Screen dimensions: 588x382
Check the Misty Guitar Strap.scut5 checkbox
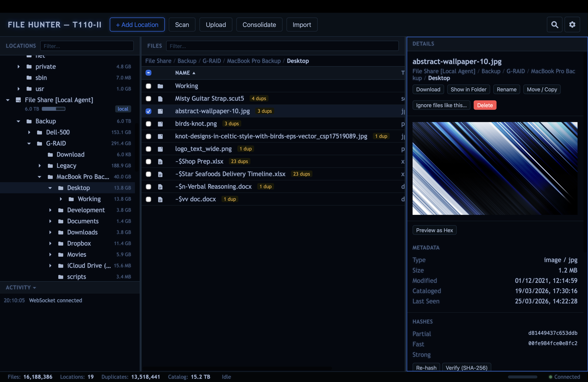[148, 99]
